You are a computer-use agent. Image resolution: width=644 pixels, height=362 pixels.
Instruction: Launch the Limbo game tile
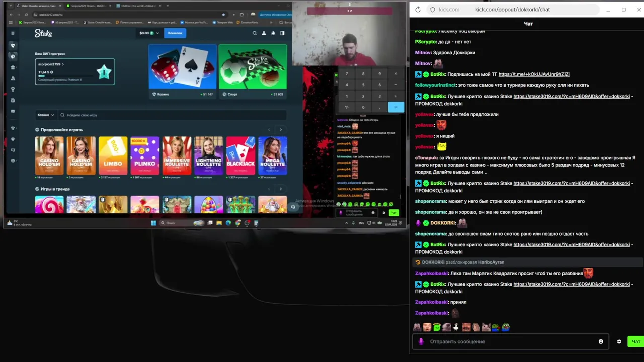(113, 156)
